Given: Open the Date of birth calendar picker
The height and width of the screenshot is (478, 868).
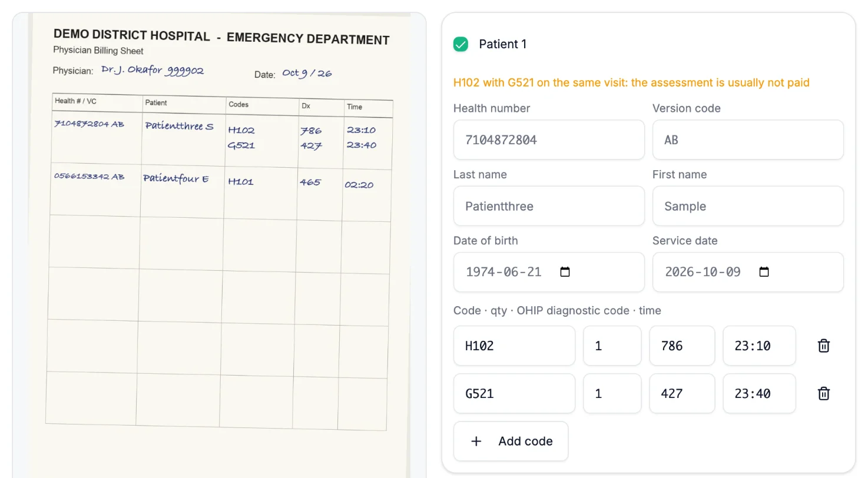Looking at the screenshot, I should click(565, 272).
